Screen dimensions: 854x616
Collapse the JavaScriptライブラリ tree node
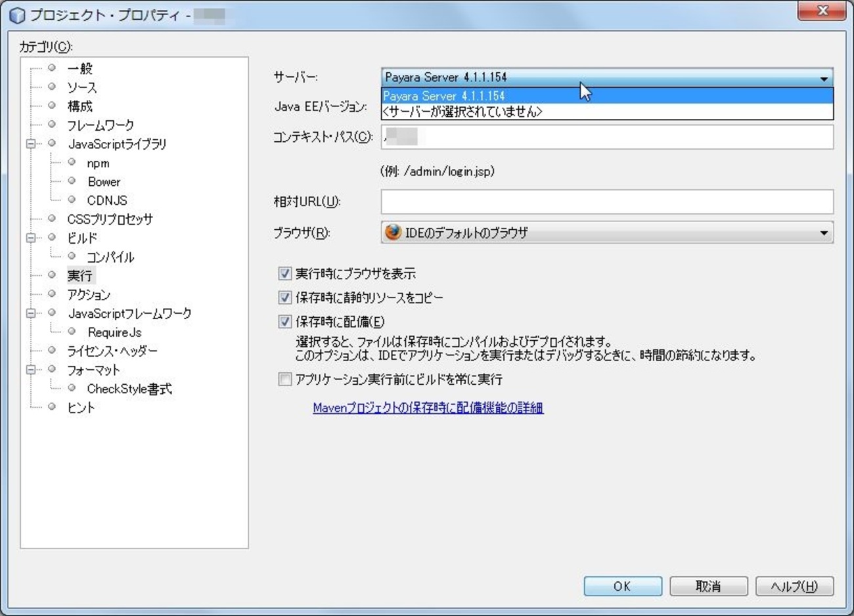tap(31, 144)
